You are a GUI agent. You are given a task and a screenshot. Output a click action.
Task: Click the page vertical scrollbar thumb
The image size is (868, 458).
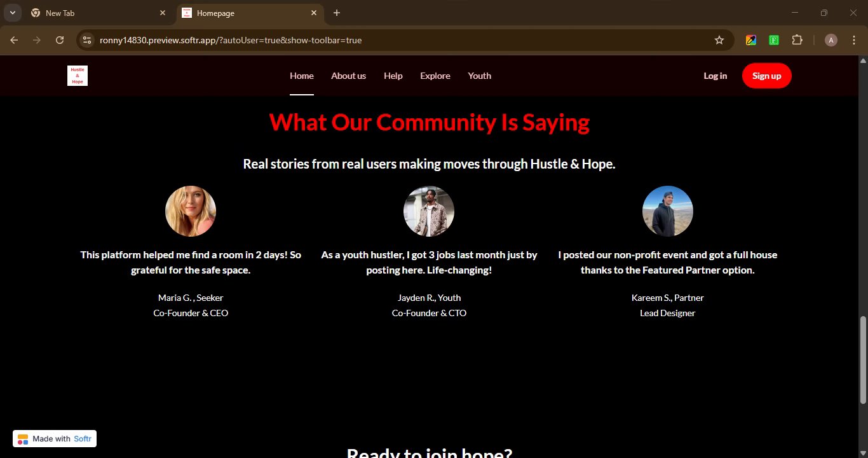(863, 360)
